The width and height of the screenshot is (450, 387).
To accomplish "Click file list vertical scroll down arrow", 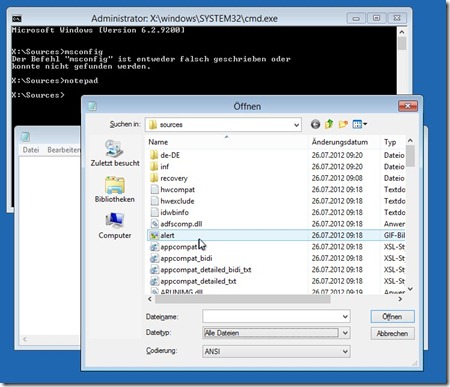I will point(410,289).
